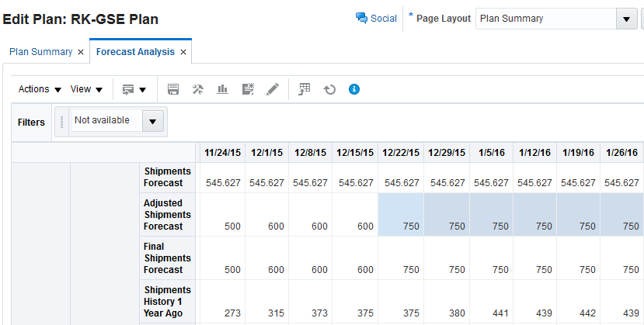
Task: Open the View menu
Action: pyautogui.click(x=87, y=89)
